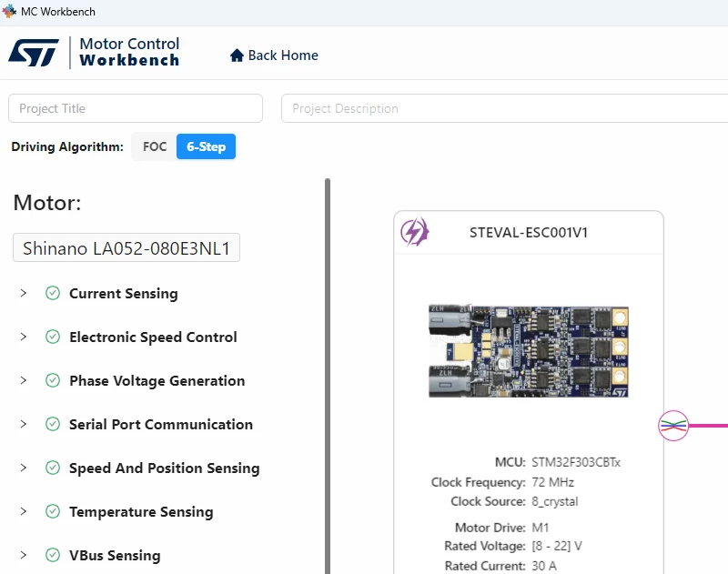
Task: Click the 8_crystal clock source value
Action: click(555, 501)
